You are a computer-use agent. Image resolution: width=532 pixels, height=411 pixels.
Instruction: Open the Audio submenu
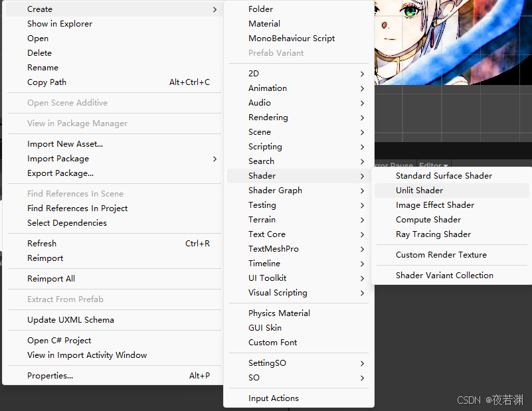coord(299,103)
